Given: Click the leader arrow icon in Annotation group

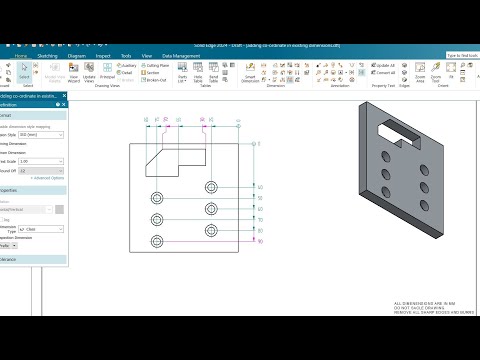Looking at the screenshot, I should [x=318, y=65].
